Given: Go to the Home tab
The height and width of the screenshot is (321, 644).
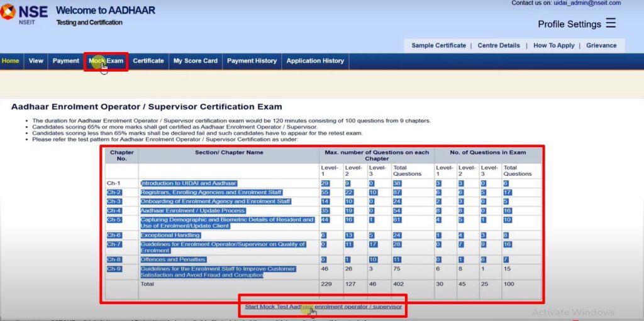Looking at the screenshot, I should coord(10,61).
